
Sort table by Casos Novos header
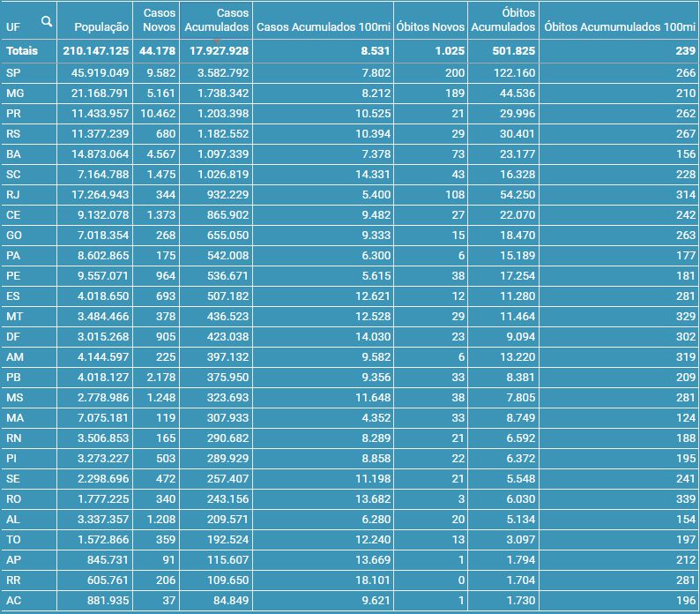pos(159,20)
